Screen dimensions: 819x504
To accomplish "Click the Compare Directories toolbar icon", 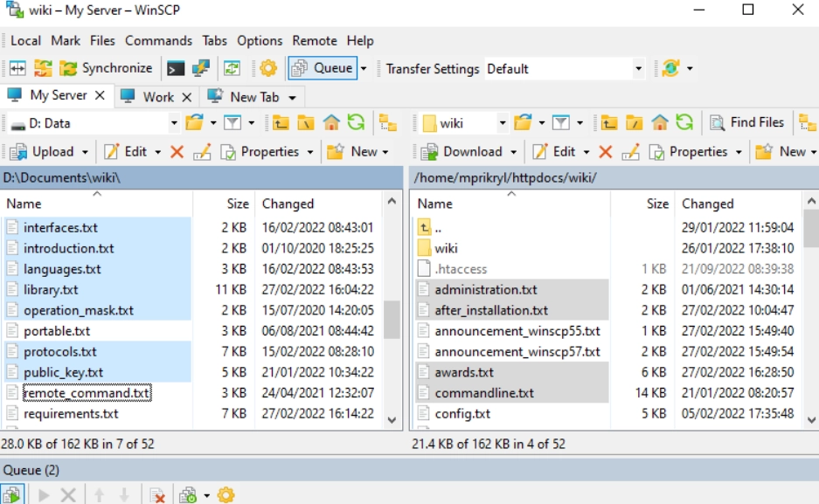I will pyautogui.click(x=17, y=68).
